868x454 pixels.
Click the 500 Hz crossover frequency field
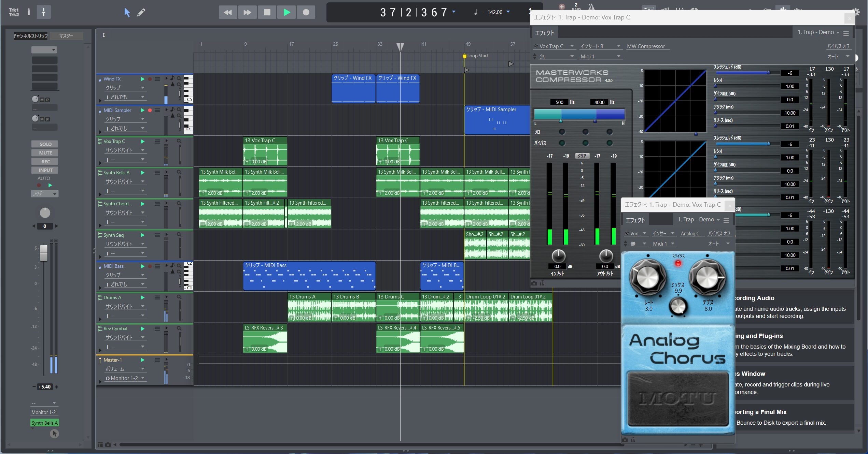pos(559,102)
